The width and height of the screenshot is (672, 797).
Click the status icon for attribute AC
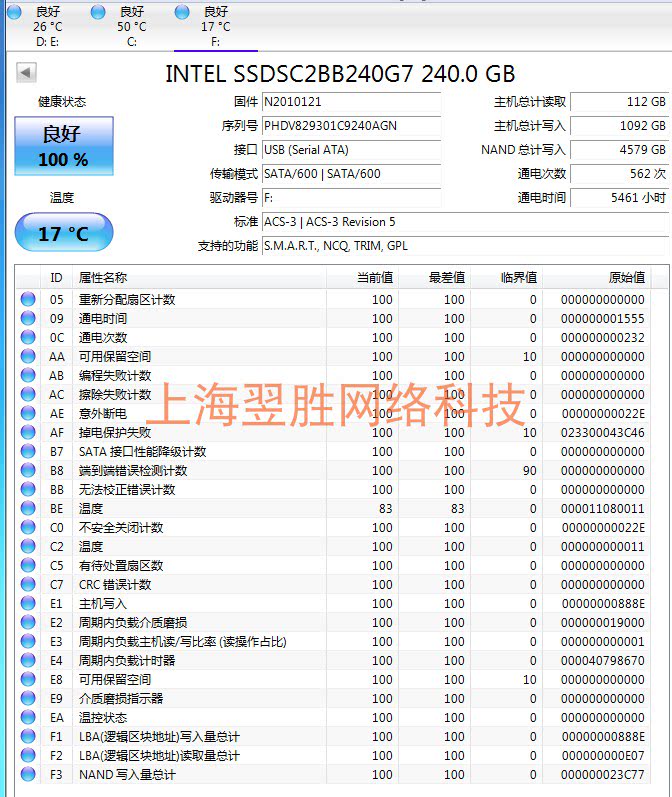pos(28,394)
